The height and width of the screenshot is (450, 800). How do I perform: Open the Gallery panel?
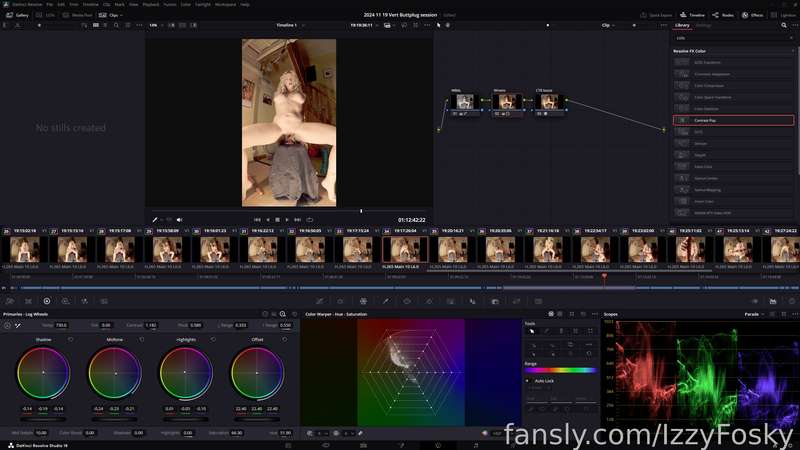[x=17, y=15]
